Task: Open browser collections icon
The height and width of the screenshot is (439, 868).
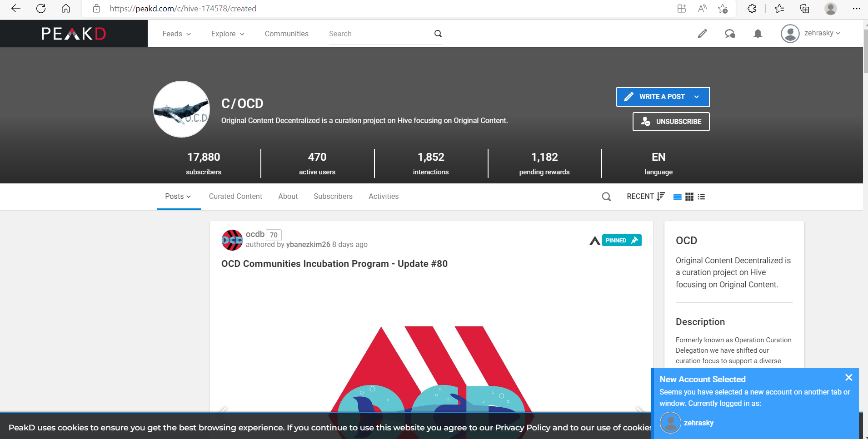Action: pyautogui.click(x=804, y=9)
